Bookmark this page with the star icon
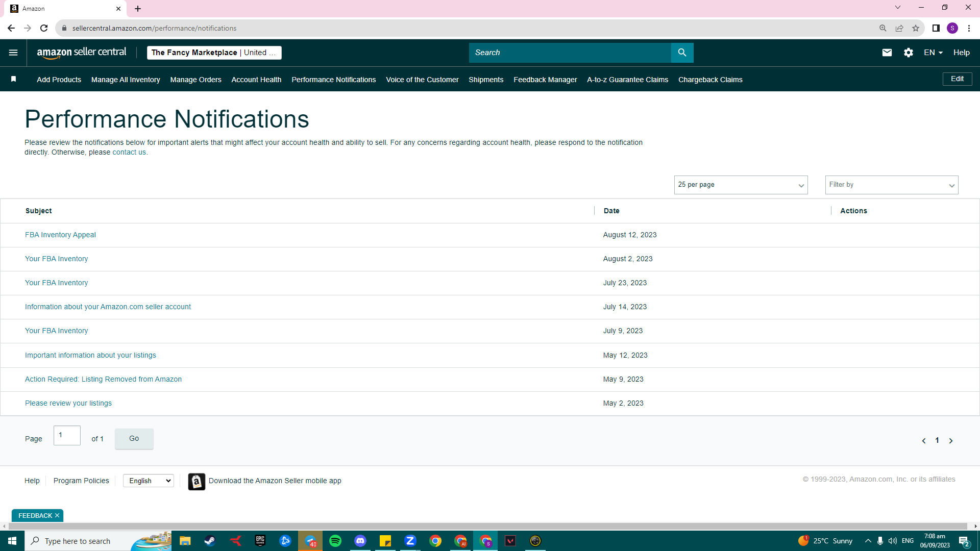Viewport: 980px width, 551px height. pyautogui.click(x=916, y=28)
